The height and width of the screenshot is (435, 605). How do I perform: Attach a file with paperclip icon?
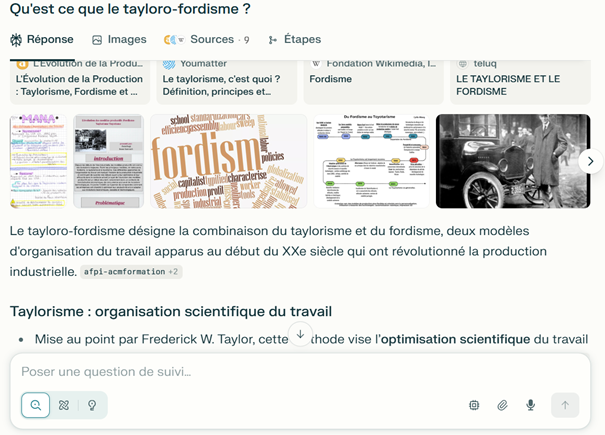[503, 405]
